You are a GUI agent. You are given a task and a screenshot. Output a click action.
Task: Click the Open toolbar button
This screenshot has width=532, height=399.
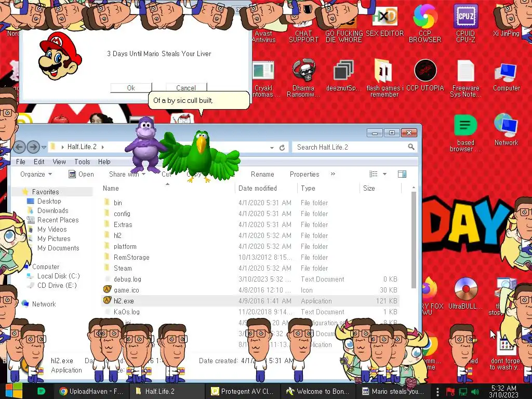[81, 174]
